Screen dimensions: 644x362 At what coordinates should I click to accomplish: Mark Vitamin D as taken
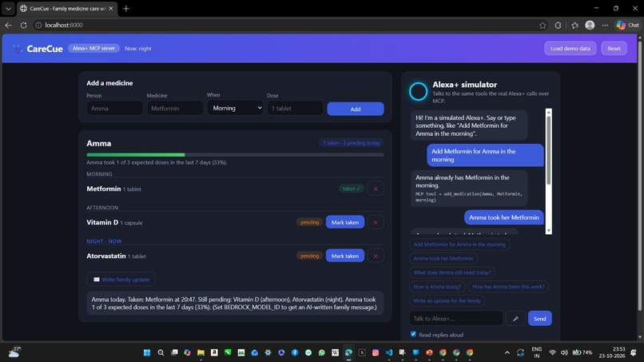pyautogui.click(x=345, y=222)
